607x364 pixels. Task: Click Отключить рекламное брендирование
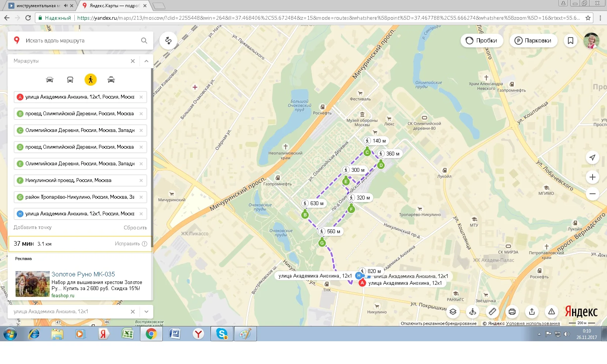pyautogui.click(x=439, y=324)
